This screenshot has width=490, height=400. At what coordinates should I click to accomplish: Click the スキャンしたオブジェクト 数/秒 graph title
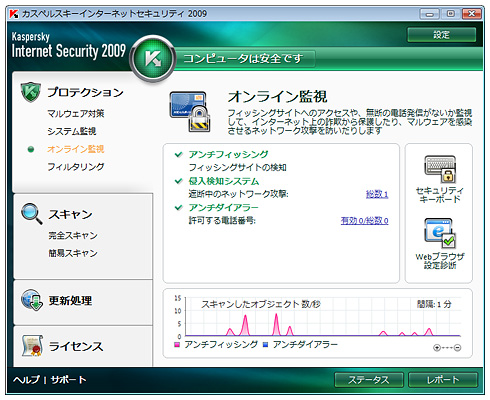pos(261,304)
